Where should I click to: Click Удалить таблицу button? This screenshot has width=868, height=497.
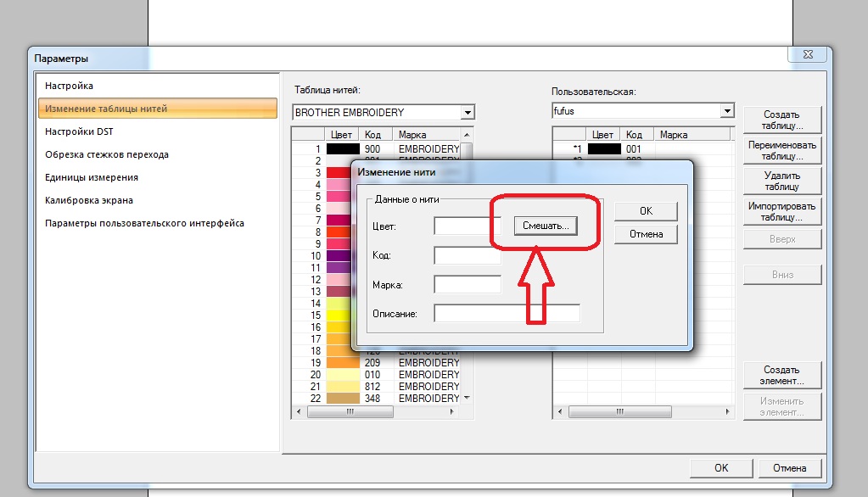pos(781,181)
